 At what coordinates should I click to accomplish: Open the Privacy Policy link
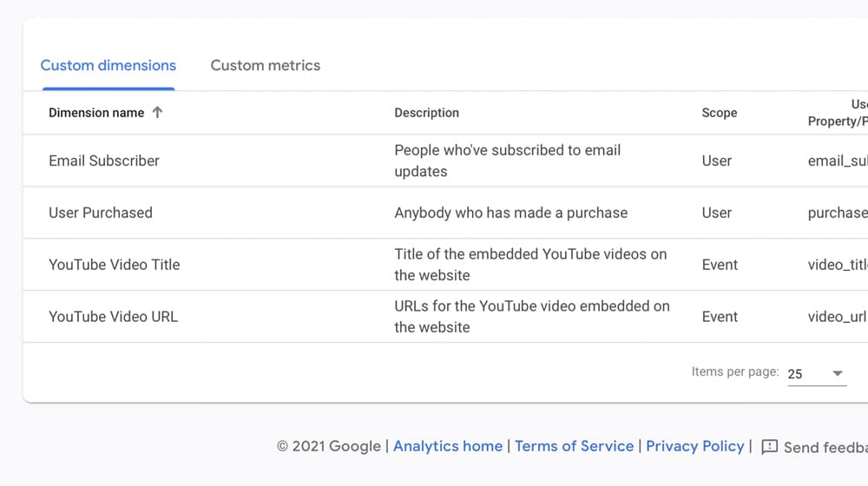tap(695, 446)
